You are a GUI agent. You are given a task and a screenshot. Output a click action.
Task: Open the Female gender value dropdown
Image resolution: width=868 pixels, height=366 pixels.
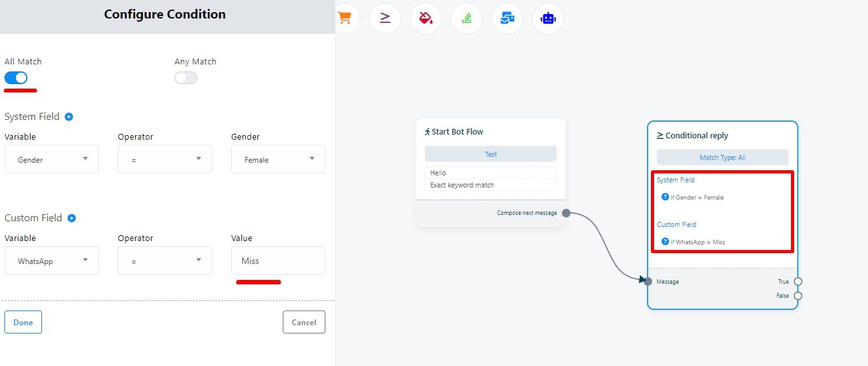(278, 159)
